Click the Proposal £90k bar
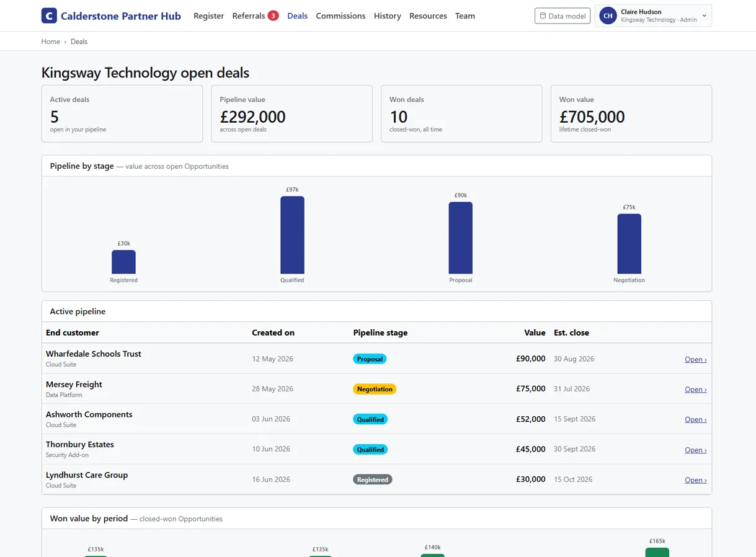The image size is (756, 557). tap(461, 238)
